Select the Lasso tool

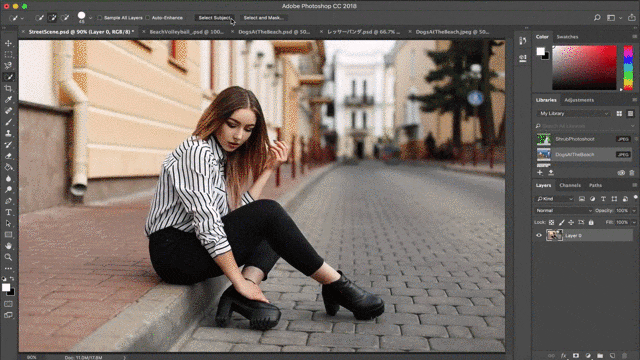tap(8, 66)
